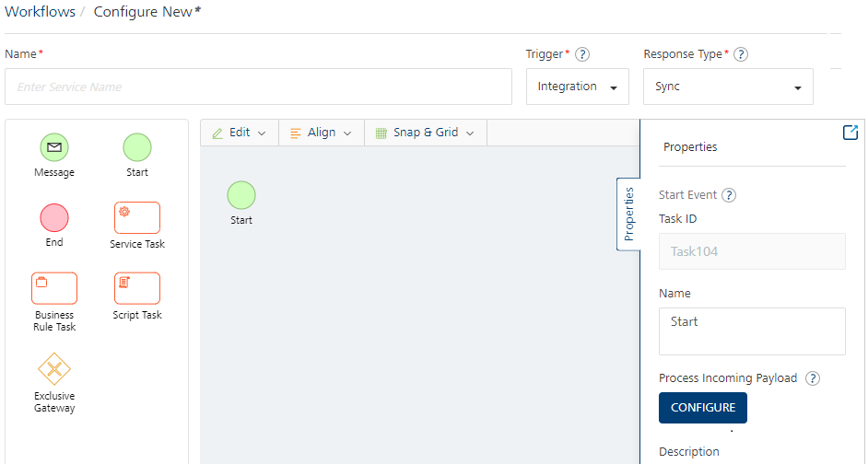The width and height of the screenshot is (868, 464).
Task: Open help for Process Incoming Payload
Action: [x=813, y=378]
